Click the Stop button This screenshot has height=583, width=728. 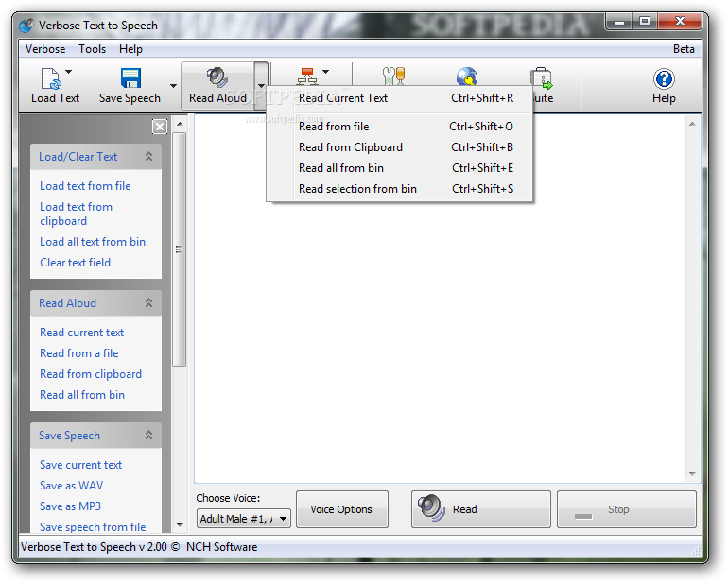627,509
